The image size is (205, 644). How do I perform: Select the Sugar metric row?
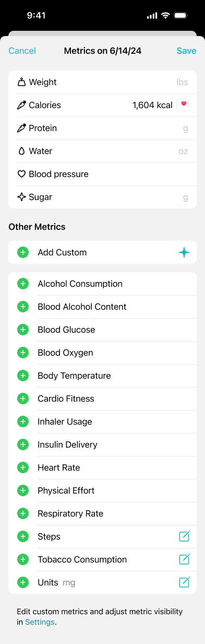[x=102, y=197]
